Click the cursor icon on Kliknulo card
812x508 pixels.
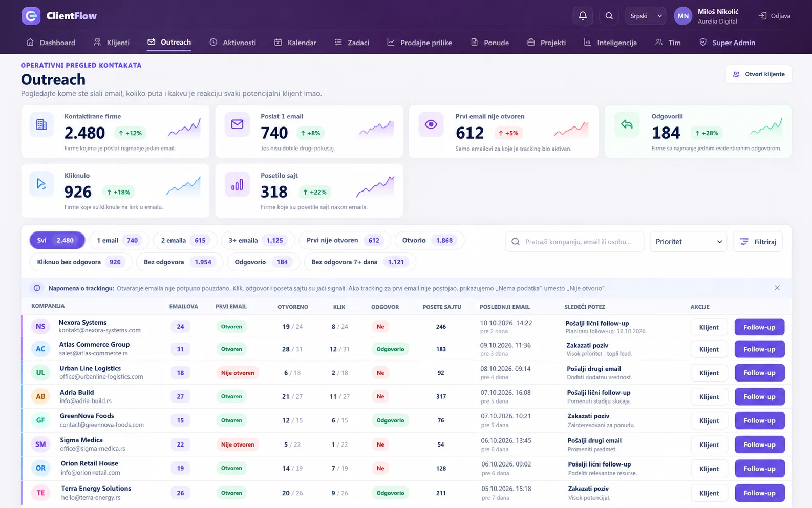41,184
